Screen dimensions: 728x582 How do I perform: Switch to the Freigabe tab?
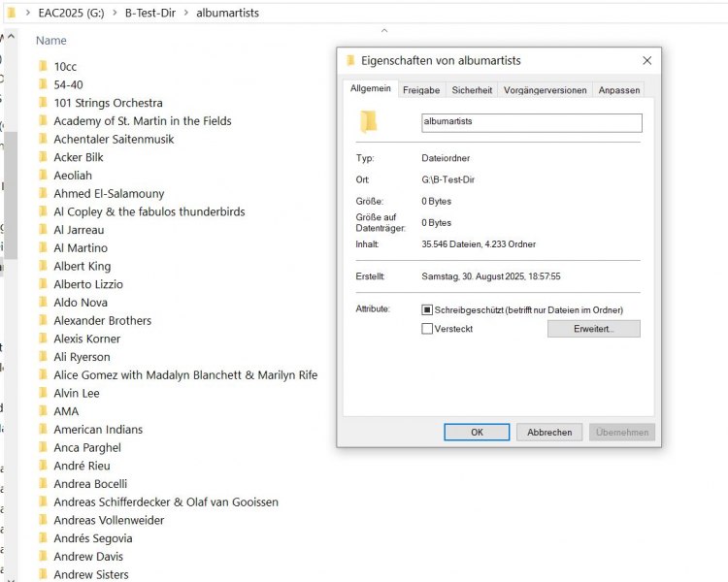point(421,89)
